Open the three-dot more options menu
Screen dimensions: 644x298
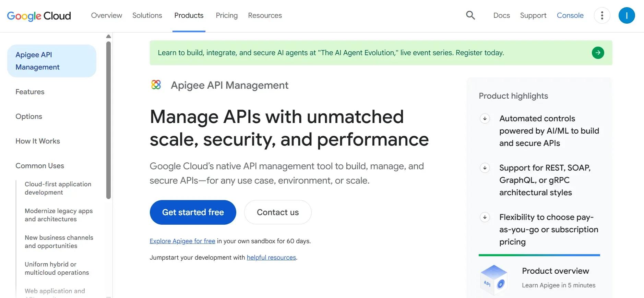pyautogui.click(x=602, y=15)
